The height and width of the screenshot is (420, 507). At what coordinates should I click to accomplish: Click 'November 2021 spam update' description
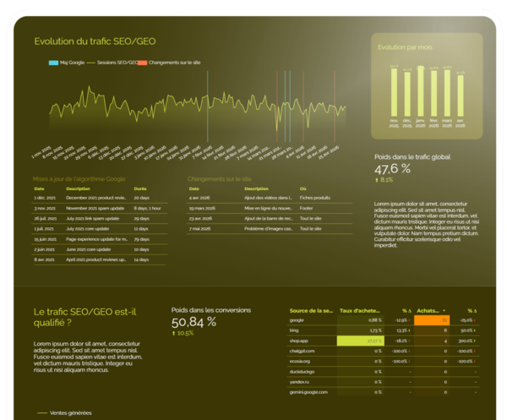[x=95, y=208]
